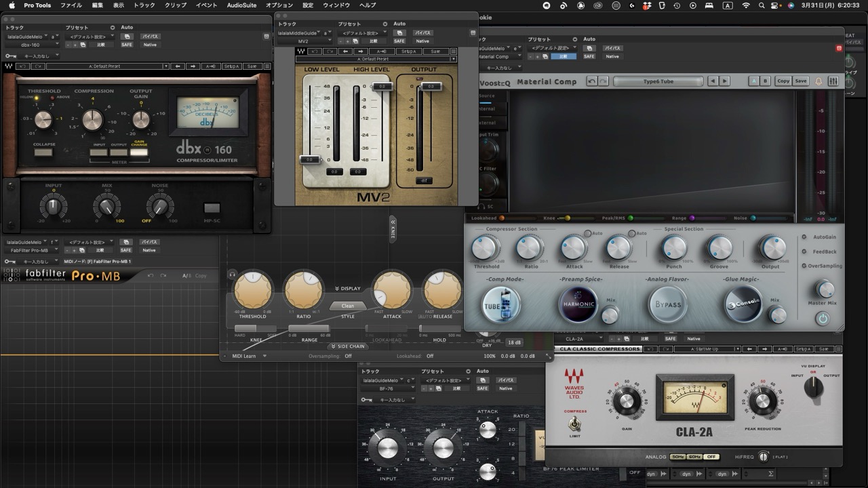Click the KNEE collapse chevron tab in Pro-MB
The height and width of the screenshot is (488, 868).
392,229
